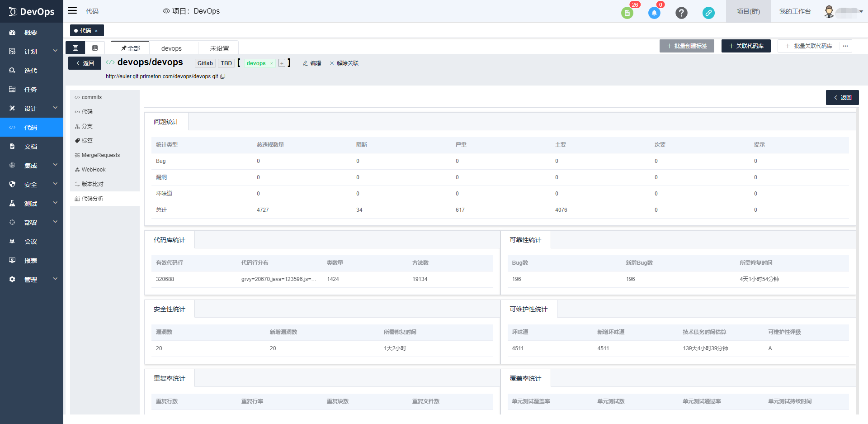This screenshot has width=868, height=424.
Task: Toggle project visibility eye icon
Action: pos(166,11)
